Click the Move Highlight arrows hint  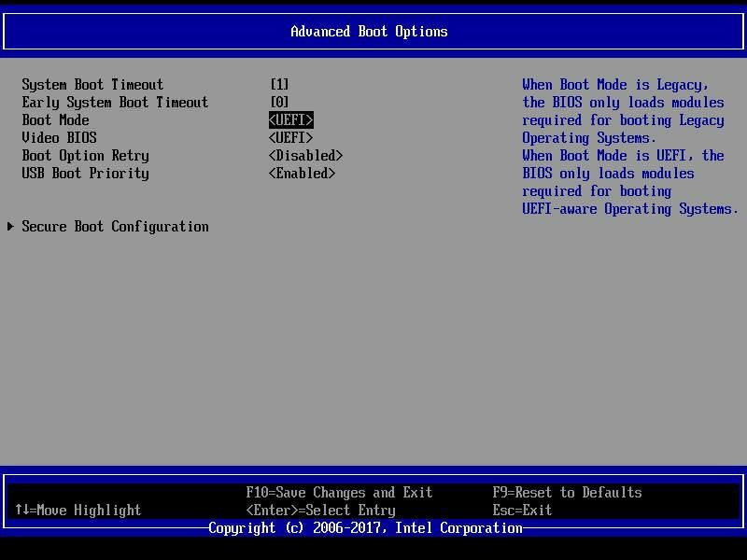pos(78,511)
